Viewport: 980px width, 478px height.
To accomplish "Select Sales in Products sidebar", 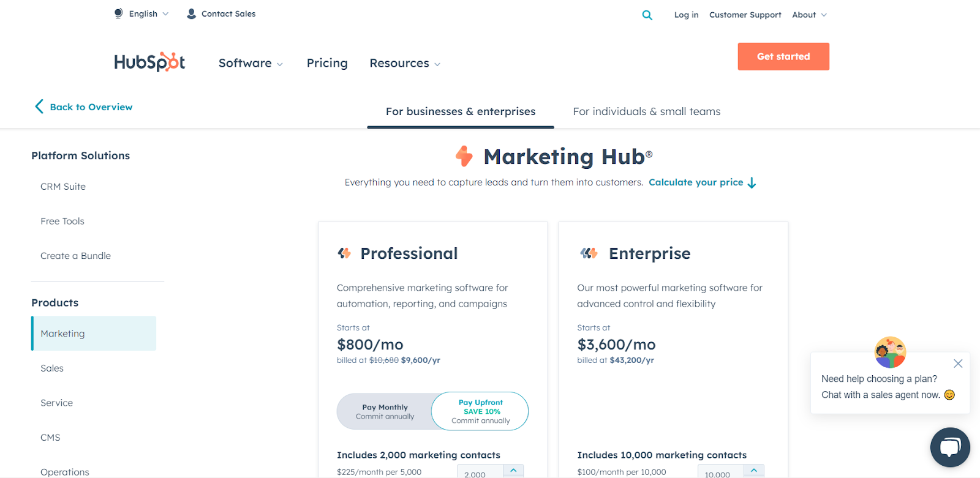I will tap(52, 368).
